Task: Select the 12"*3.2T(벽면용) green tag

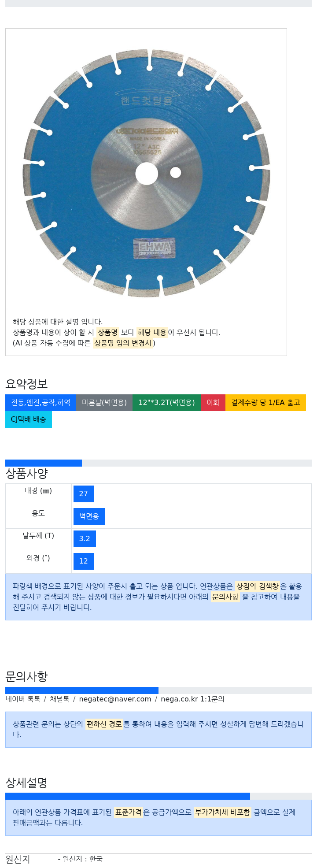Action: coord(166,403)
